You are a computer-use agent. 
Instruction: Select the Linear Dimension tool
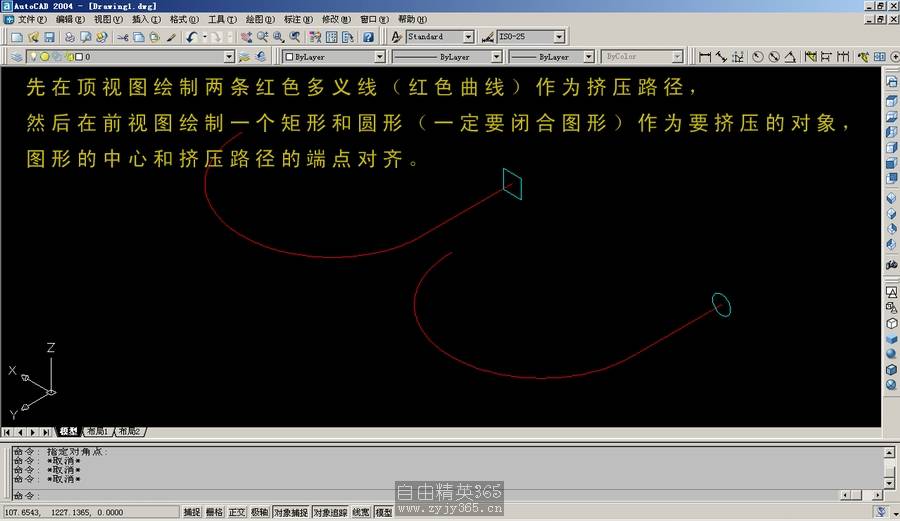[705, 57]
